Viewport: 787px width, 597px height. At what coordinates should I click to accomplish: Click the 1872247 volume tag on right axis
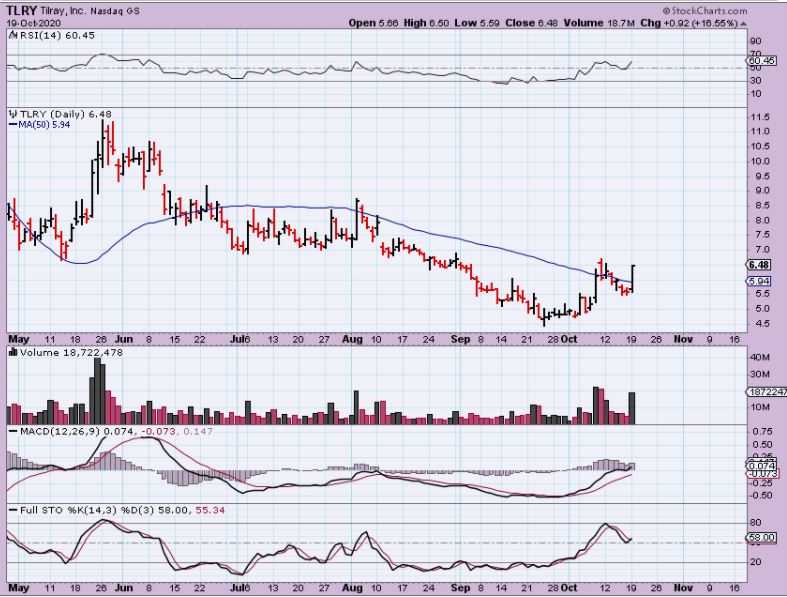(x=766, y=392)
